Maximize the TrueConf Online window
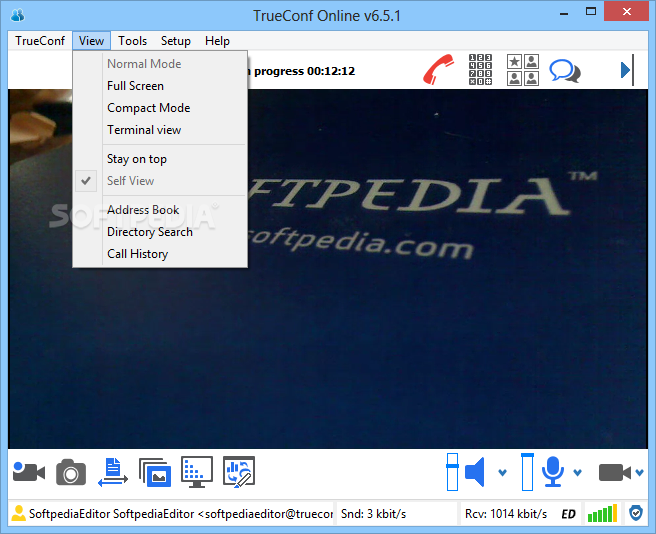Viewport: 656px width, 534px height. point(591,12)
